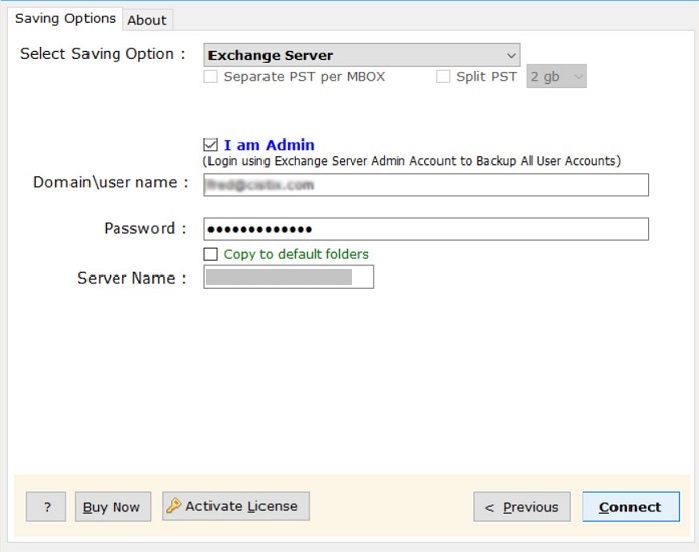Check Copy to default folders
This screenshot has height=552, width=699.
tap(210, 254)
